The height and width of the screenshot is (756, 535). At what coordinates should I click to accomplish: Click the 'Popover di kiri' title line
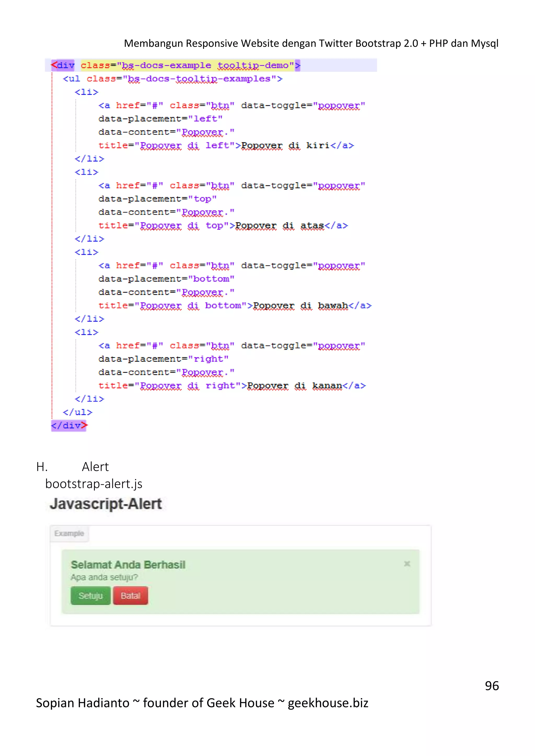click(226, 146)
